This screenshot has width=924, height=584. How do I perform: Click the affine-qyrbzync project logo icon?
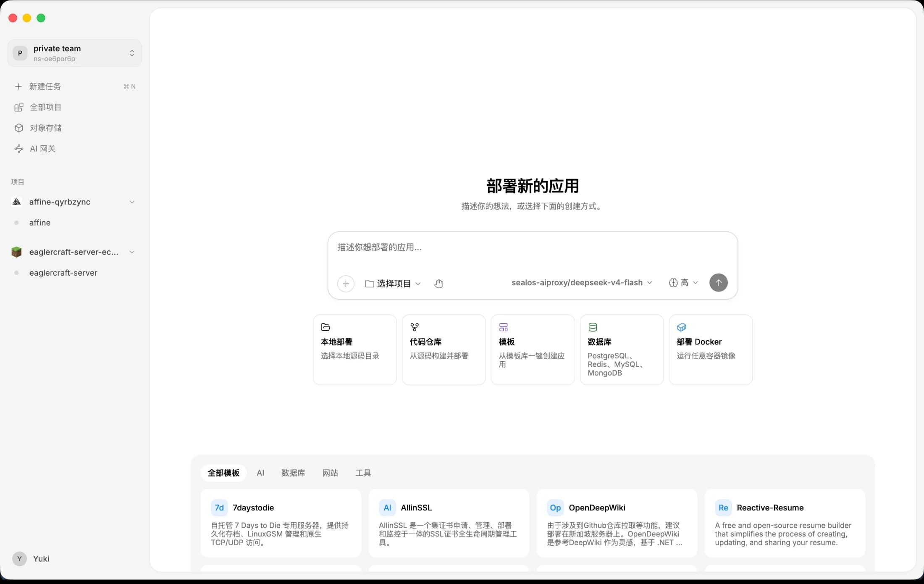[16, 202]
